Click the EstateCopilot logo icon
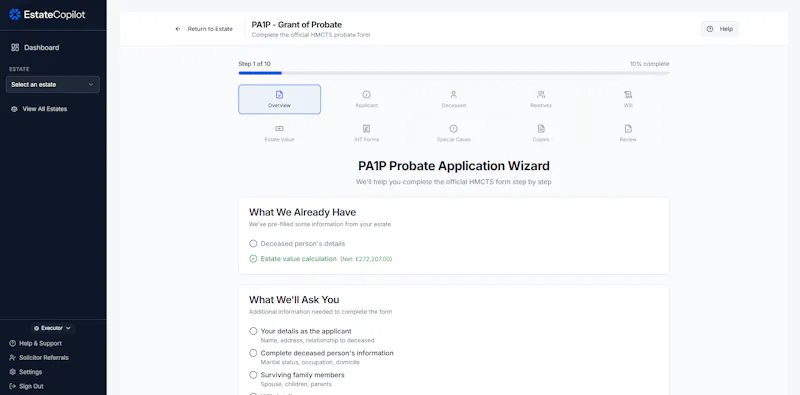 point(15,14)
